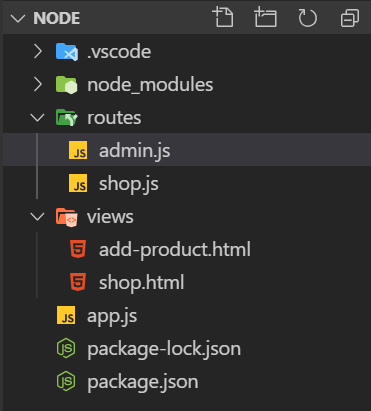Expand the .vscode folder chevron
Screen dimensions: 371x411
coord(38,52)
